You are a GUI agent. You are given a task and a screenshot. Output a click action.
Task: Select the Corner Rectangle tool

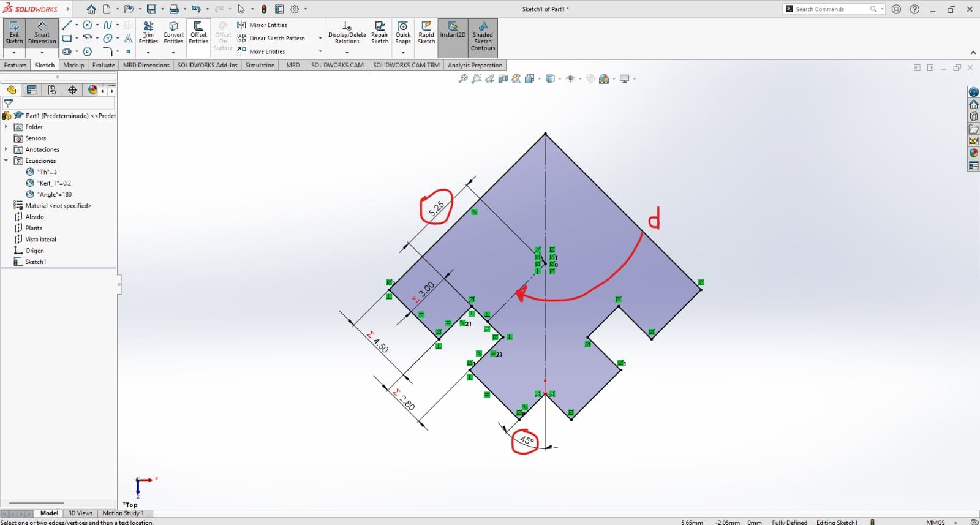(x=67, y=38)
